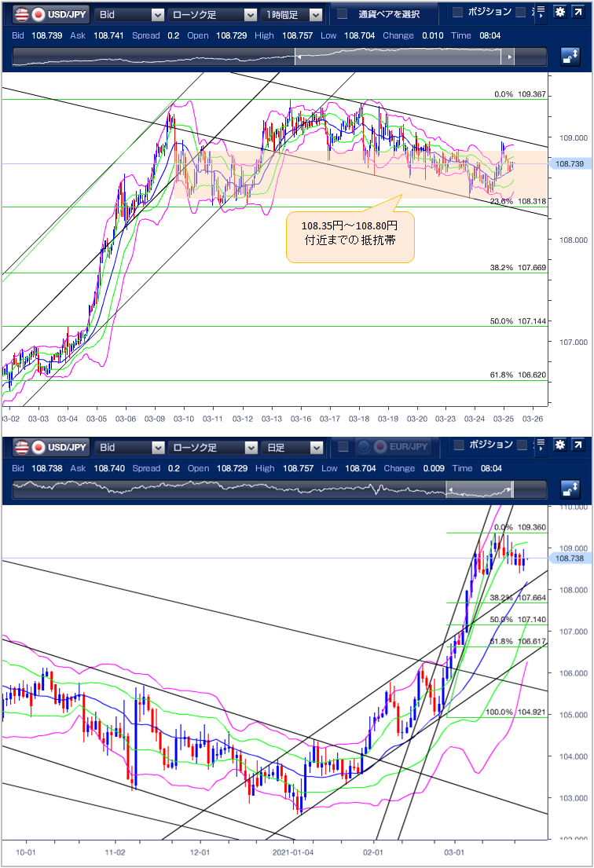Viewport: 594px width, 868px height.
Task: Pop out the hourly chart with arrow icon
Action: [579, 13]
